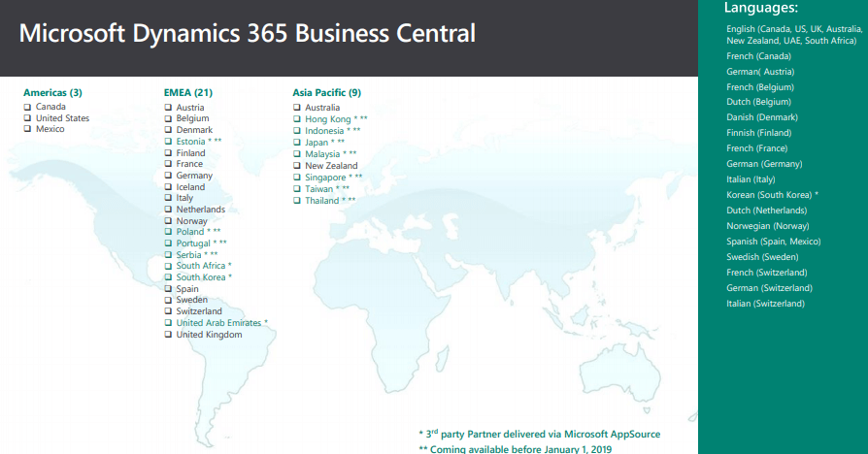This screenshot has height=454, width=868.
Task: Click 'Italy' in the EMEA list
Action: (184, 198)
